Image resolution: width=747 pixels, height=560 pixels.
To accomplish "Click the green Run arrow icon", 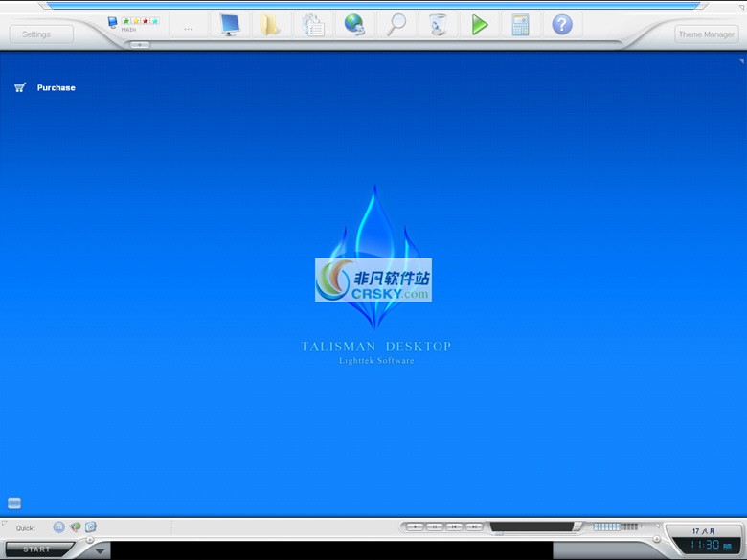I will coord(479,24).
